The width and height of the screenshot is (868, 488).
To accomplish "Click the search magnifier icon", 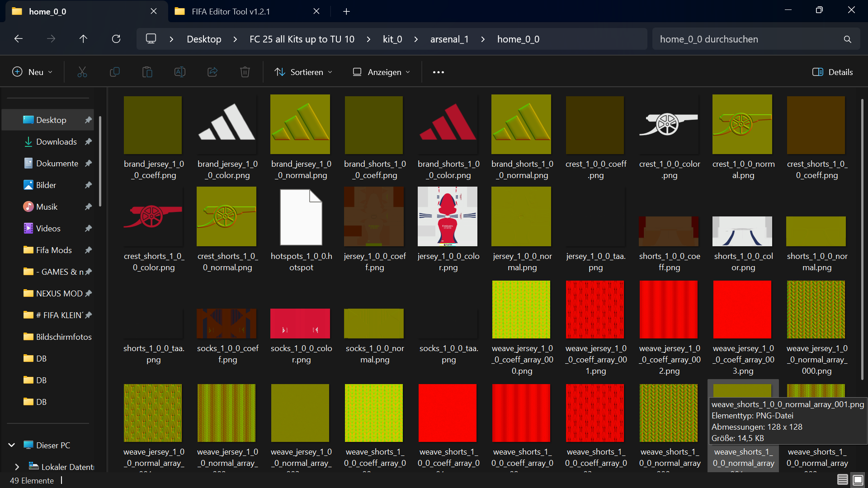I will pyautogui.click(x=848, y=39).
